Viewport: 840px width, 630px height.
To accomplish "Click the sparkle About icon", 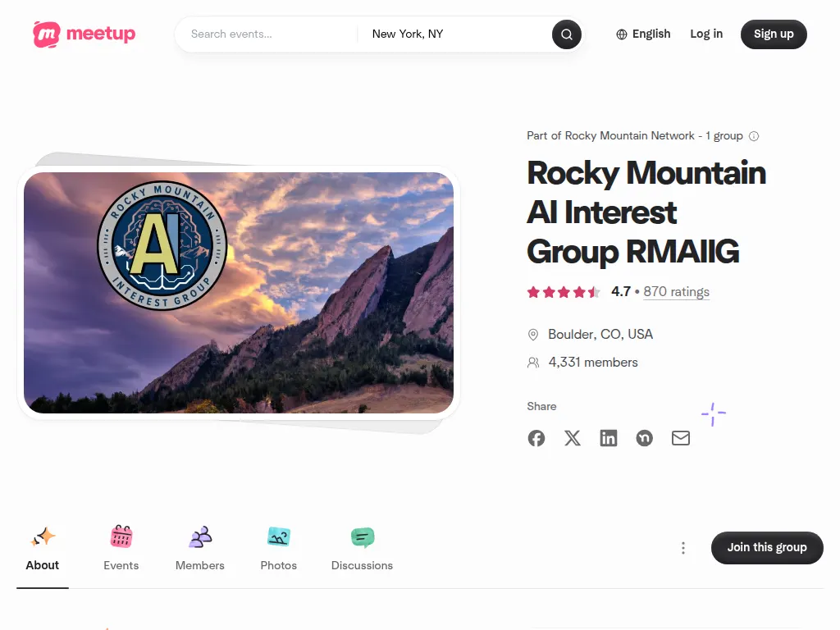I will pyautogui.click(x=43, y=536).
